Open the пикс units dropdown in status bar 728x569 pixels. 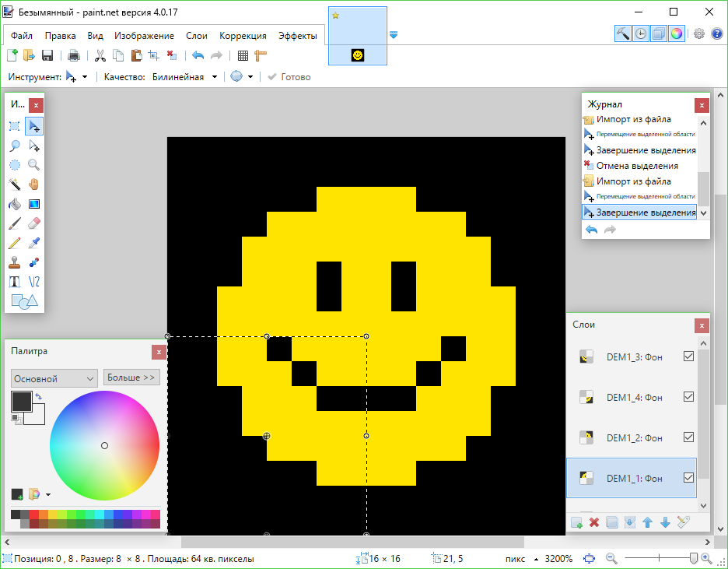click(x=520, y=559)
